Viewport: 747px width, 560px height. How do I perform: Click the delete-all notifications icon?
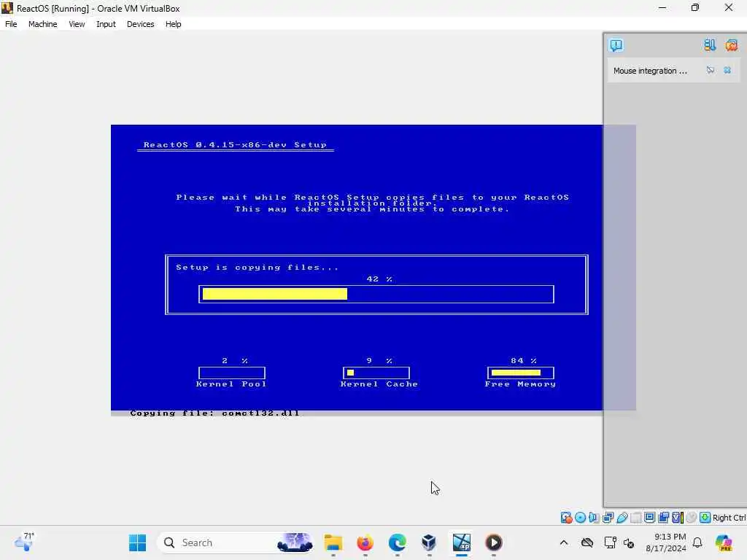pos(731,45)
